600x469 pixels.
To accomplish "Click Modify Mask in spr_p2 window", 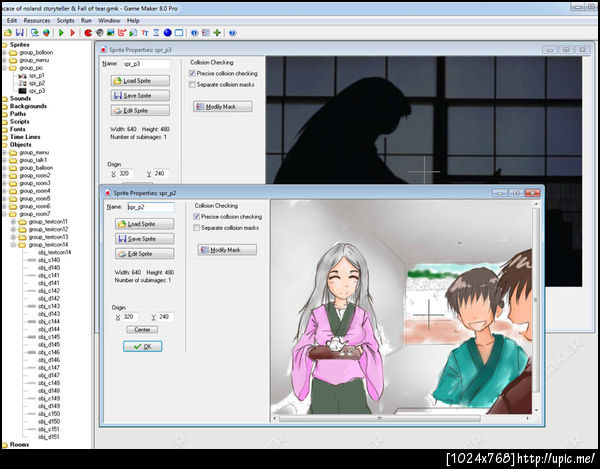I will point(227,250).
